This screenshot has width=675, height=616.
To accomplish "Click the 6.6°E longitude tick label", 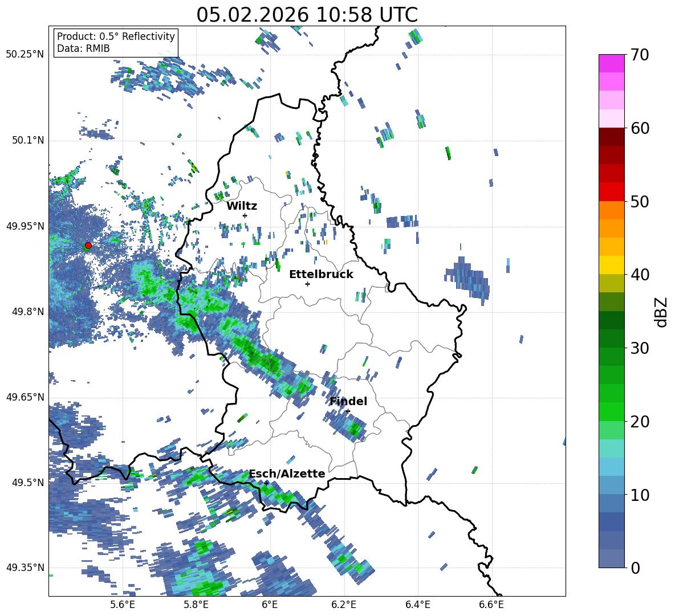I will coord(491,605).
